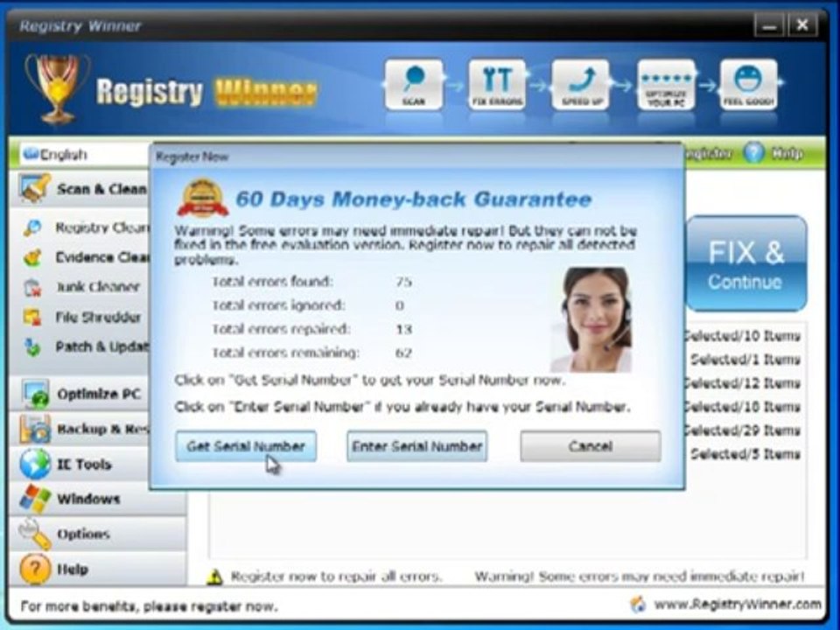Select Registry Cleaner in sidebar

(101, 227)
